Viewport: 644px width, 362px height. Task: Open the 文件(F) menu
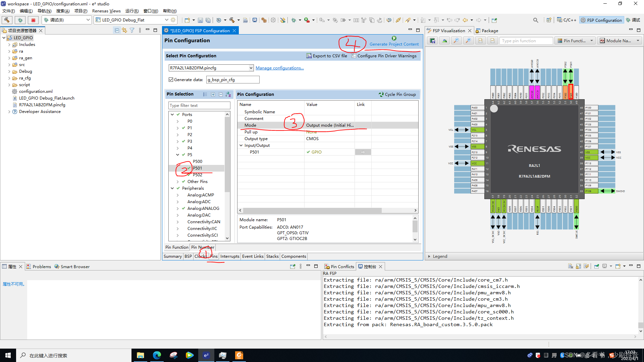click(9, 11)
